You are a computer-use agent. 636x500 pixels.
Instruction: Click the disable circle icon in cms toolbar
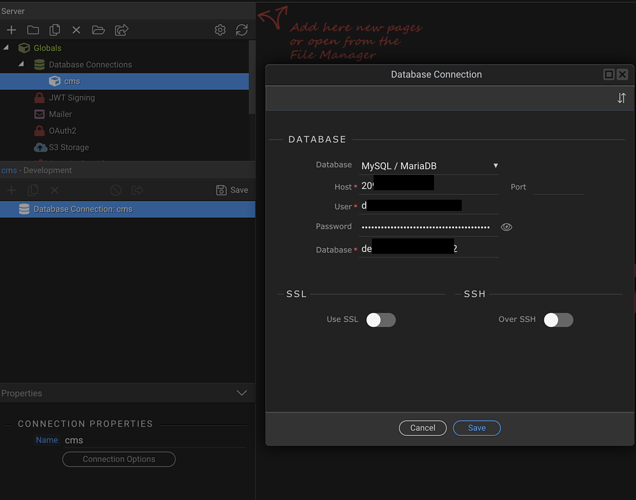(x=116, y=190)
